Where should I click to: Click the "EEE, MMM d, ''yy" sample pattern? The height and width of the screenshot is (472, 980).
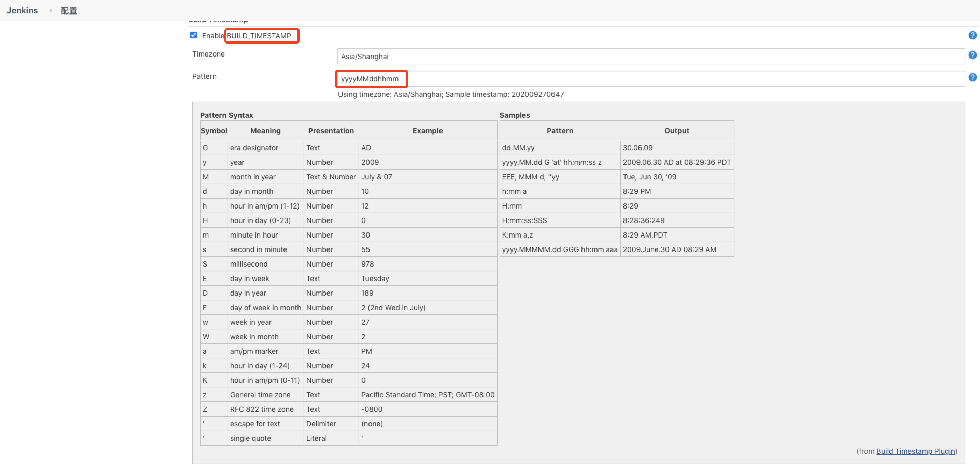pyautogui.click(x=560, y=177)
